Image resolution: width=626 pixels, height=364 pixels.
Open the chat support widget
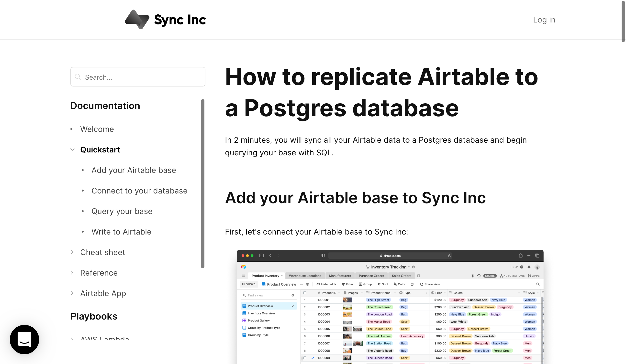pos(24,339)
